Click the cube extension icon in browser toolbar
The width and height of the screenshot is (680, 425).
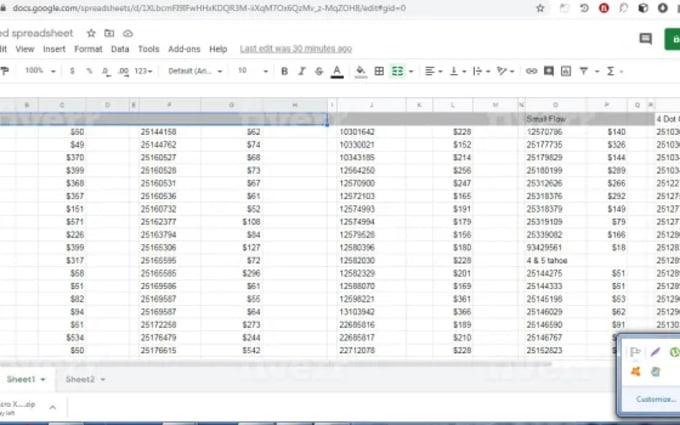(x=643, y=8)
